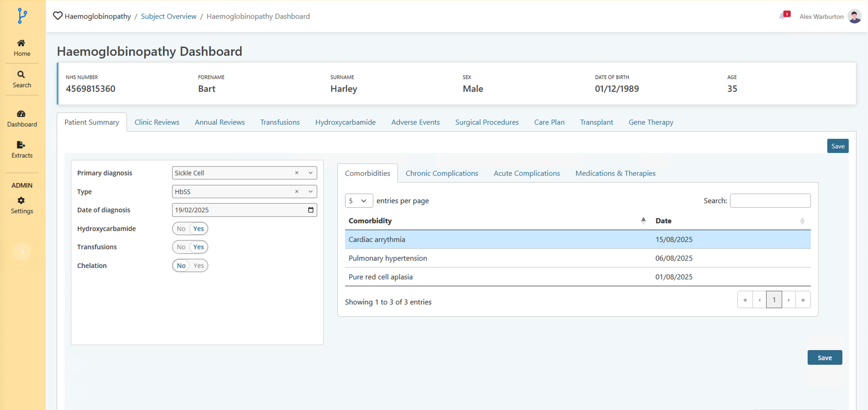Open Search from the sidebar
The height and width of the screenshot is (410, 868).
[21, 75]
